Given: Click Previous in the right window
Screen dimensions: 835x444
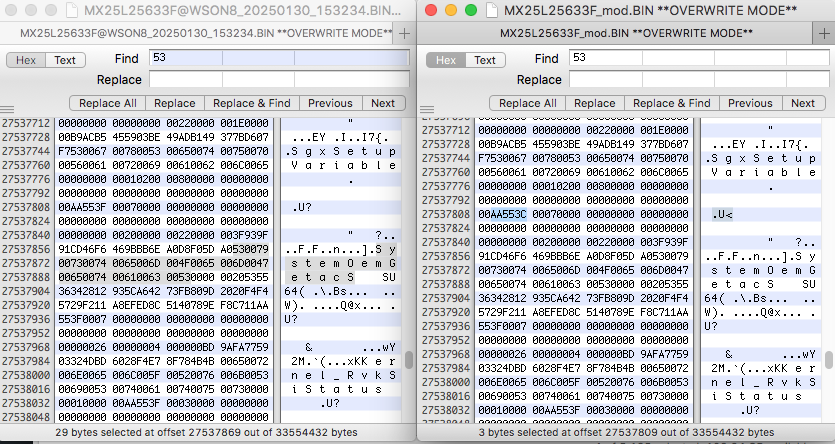Looking at the screenshot, I should click(x=750, y=103).
